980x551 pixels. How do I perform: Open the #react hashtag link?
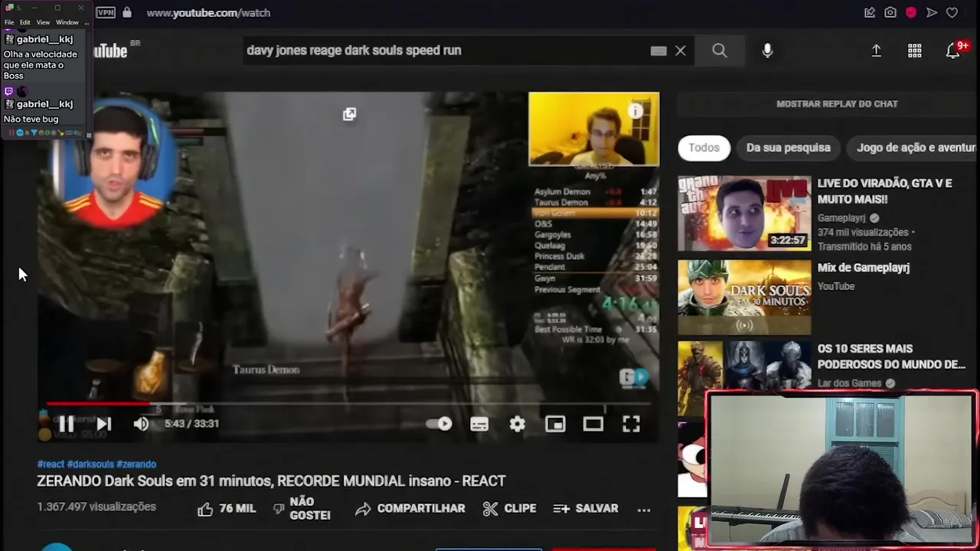point(51,465)
